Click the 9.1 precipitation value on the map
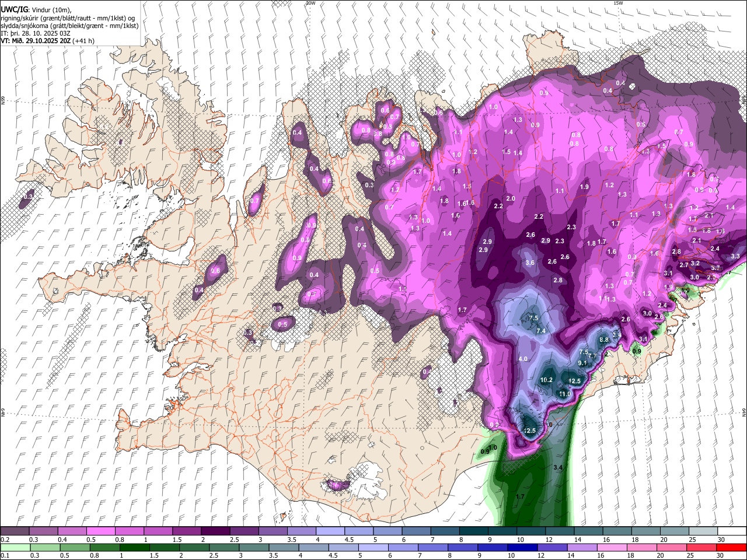Image resolution: width=747 pixels, height=560 pixels. click(582, 363)
